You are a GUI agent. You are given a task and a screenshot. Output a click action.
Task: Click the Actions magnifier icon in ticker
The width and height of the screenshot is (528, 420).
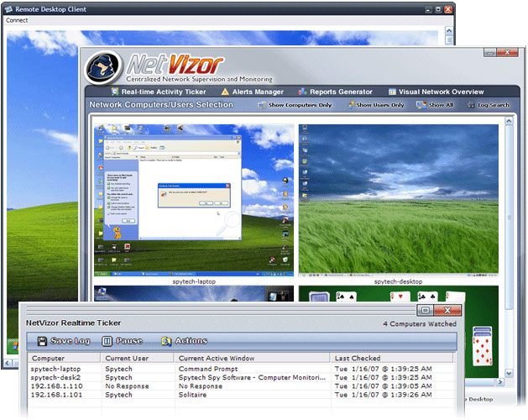(166, 341)
